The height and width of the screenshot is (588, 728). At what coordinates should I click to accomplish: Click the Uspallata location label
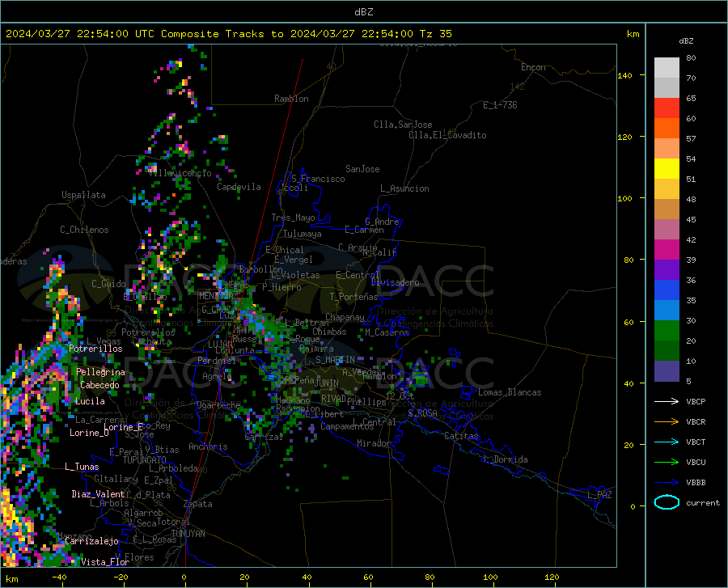point(83,195)
